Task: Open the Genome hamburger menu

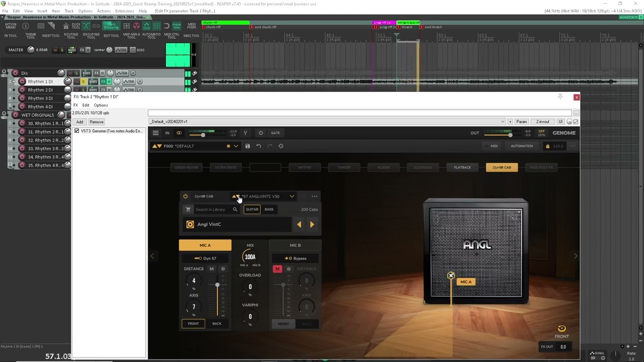Action: (155, 133)
